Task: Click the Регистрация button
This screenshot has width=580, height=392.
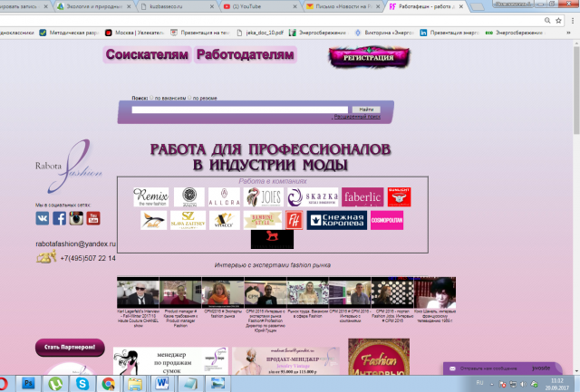Action: point(369,57)
